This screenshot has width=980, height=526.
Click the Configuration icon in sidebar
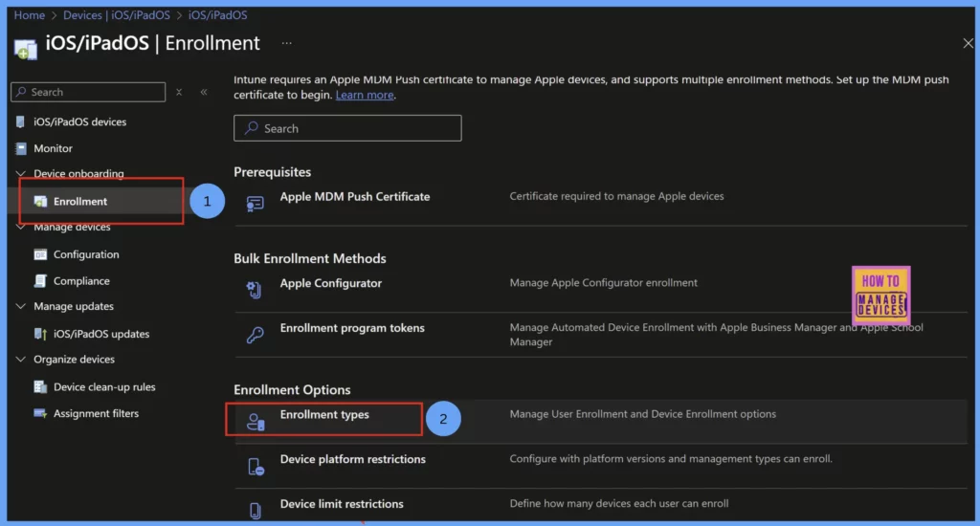point(40,254)
